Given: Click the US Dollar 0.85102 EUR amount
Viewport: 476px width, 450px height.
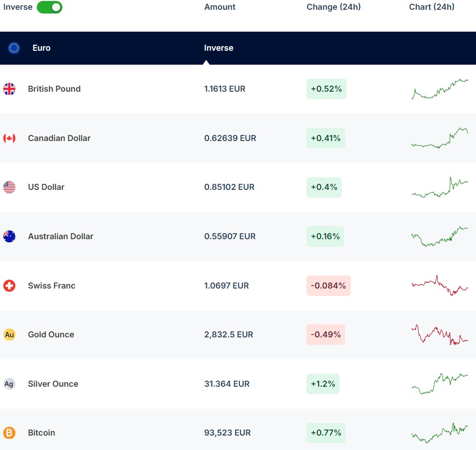Looking at the screenshot, I should [x=229, y=187].
